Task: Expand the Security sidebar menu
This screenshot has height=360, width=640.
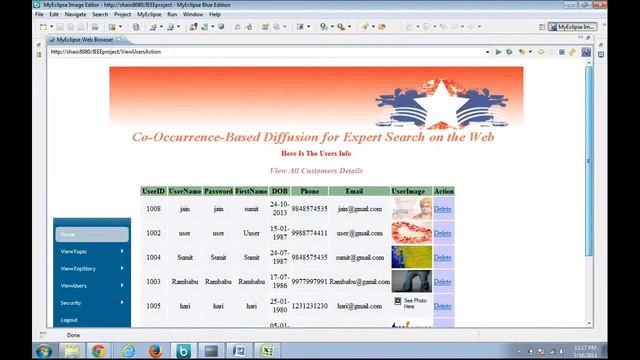Action: click(92, 303)
